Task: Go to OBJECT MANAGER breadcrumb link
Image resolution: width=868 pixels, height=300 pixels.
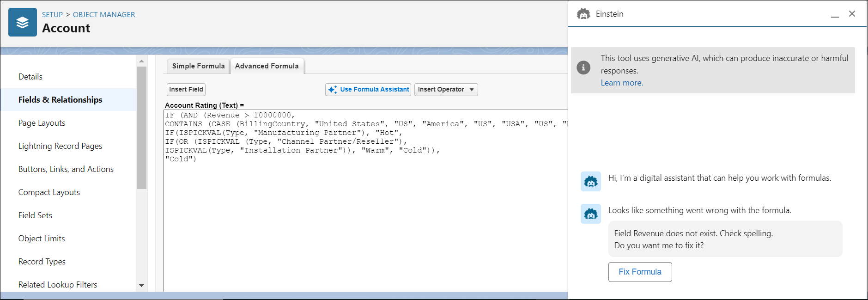Action: click(x=104, y=15)
